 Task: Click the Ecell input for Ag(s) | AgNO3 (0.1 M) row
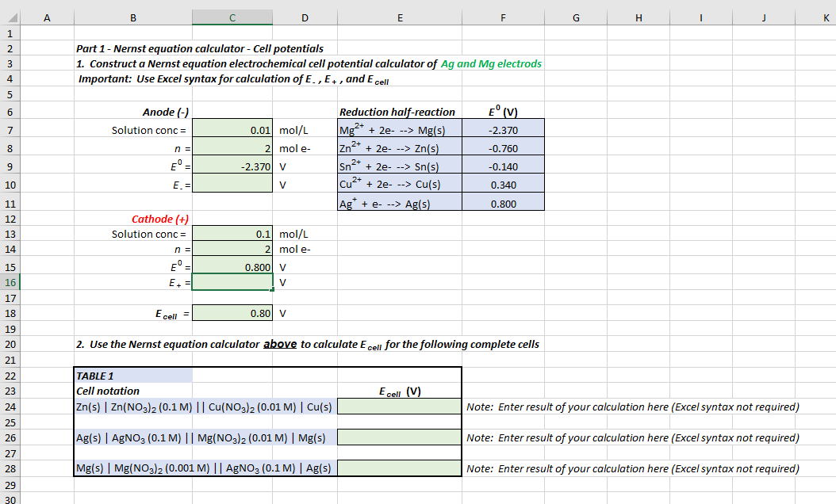click(400, 437)
